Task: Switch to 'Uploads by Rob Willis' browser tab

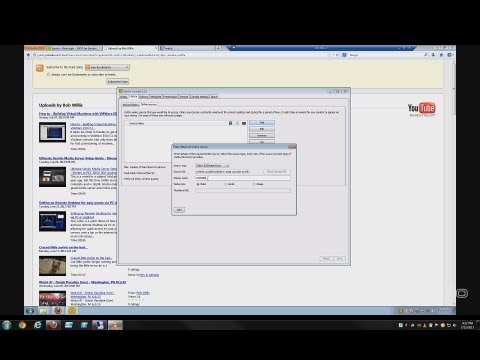Action: (130, 48)
